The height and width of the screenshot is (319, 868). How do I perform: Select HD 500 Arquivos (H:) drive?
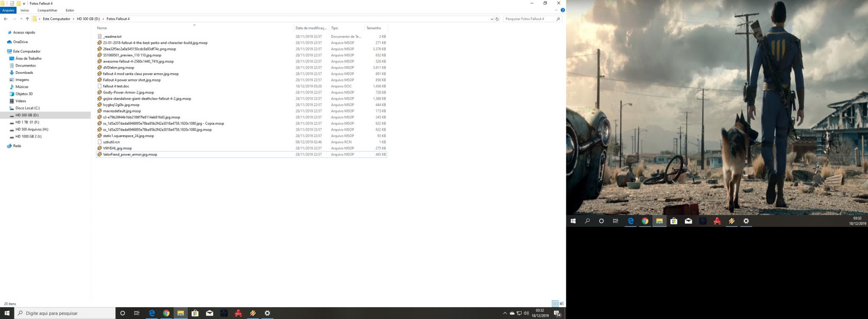(32, 129)
